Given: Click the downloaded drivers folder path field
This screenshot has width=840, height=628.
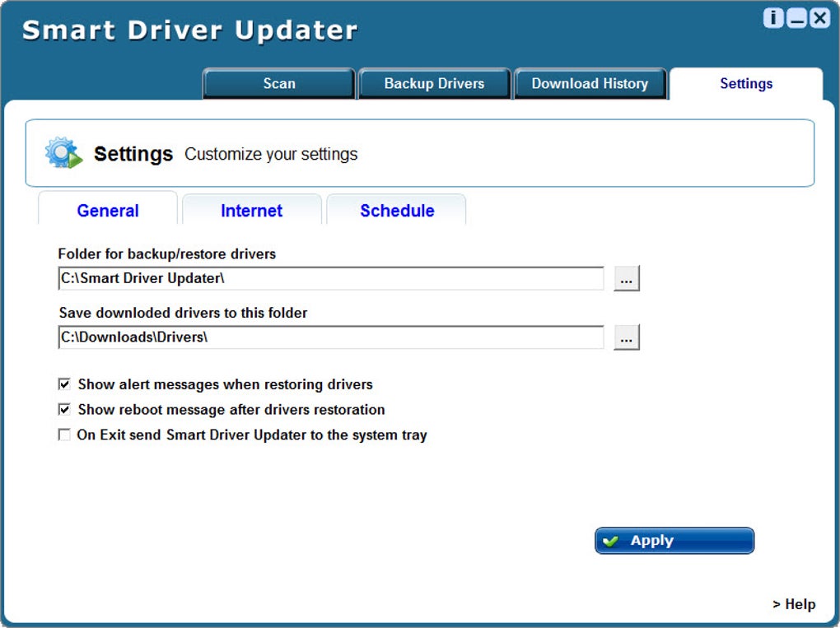Looking at the screenshot, I should pyautogui.click(x=331, y=337).
